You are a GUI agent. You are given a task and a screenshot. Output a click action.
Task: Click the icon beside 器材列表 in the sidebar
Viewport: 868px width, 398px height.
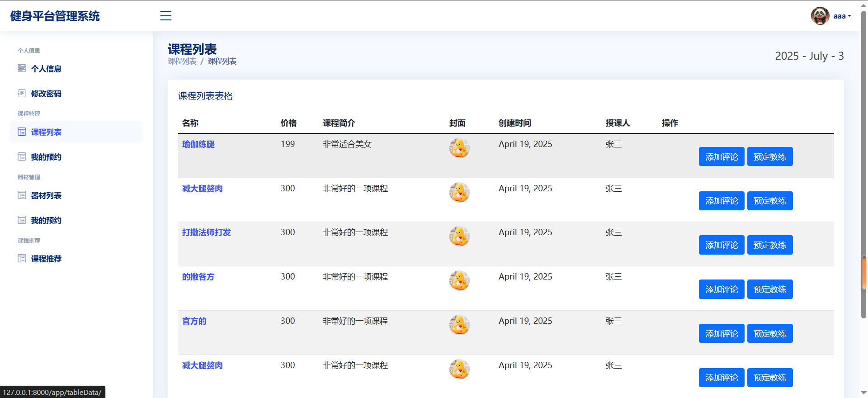click(x=22, y=195)
